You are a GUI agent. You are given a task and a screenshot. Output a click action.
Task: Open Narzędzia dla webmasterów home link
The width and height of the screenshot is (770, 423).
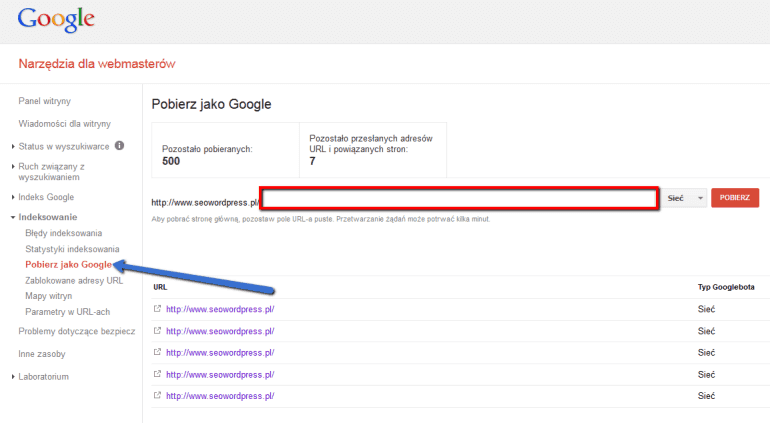(x=97, y=64)
